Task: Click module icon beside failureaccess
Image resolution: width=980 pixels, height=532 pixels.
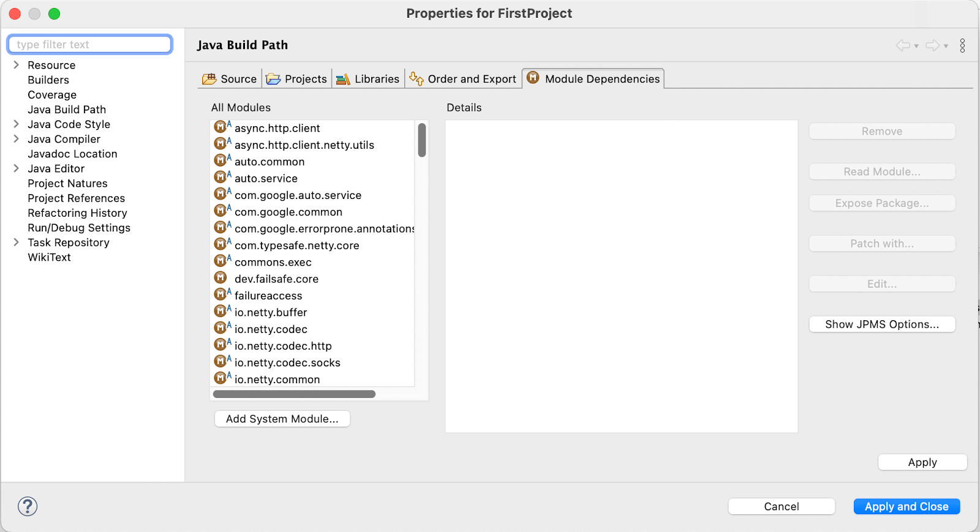Action: (x=221, y=294)
